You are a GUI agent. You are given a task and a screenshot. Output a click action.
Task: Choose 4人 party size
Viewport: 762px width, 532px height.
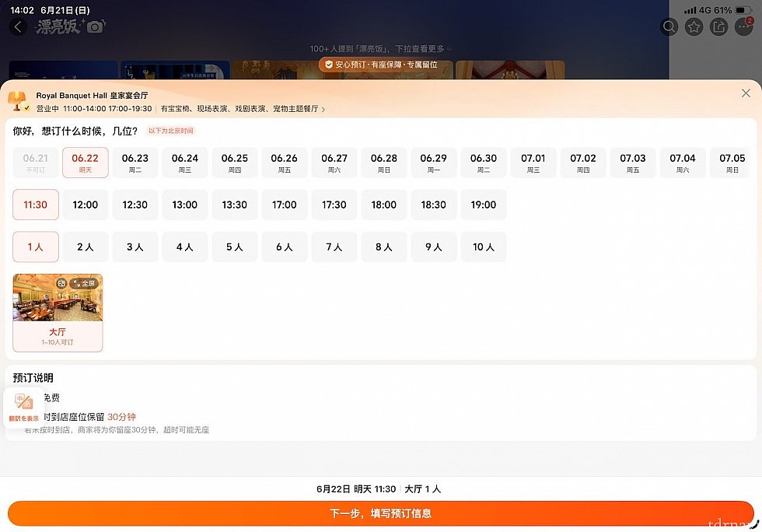(x=185, y=247)
